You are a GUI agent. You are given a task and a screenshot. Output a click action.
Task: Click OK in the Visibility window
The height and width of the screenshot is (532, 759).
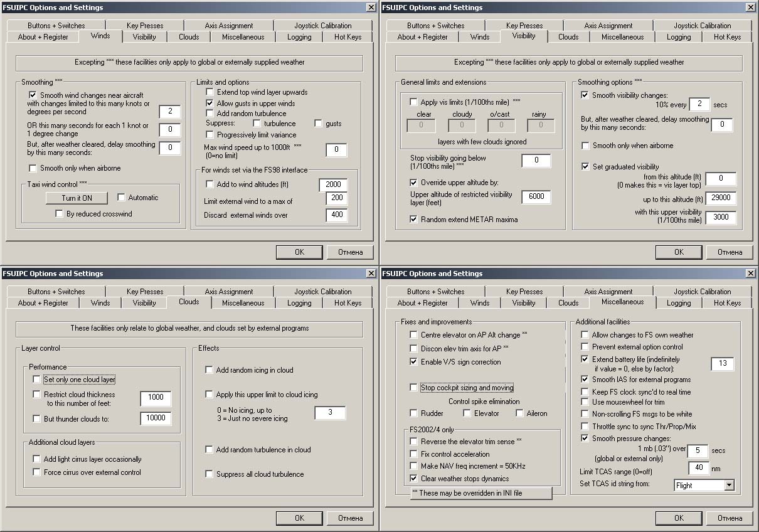(x=679, y=252)
